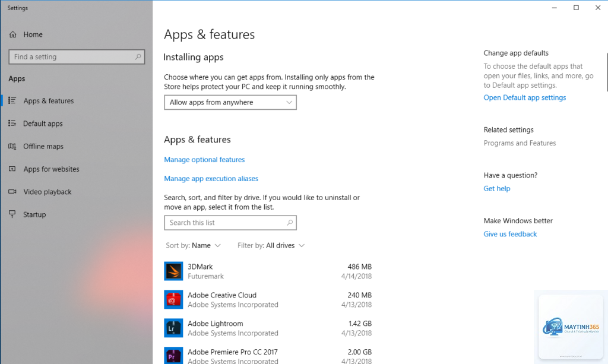Focus the Find a setting search box
The width and height of the screenshot is (608, 364).
[x=77, y=56]
